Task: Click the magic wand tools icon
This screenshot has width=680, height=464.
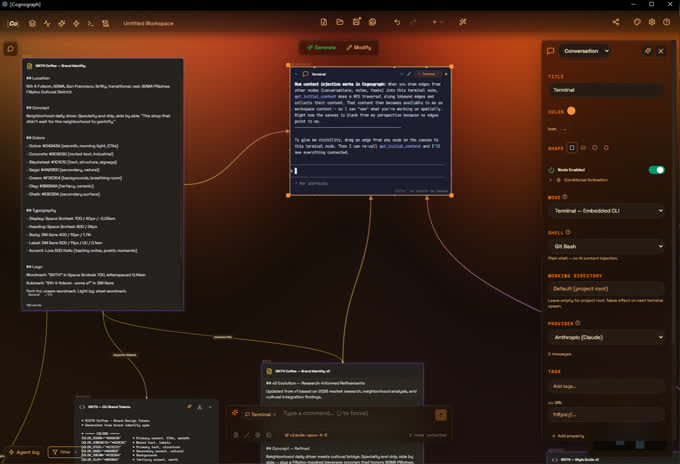Action: tap(463, 22)
